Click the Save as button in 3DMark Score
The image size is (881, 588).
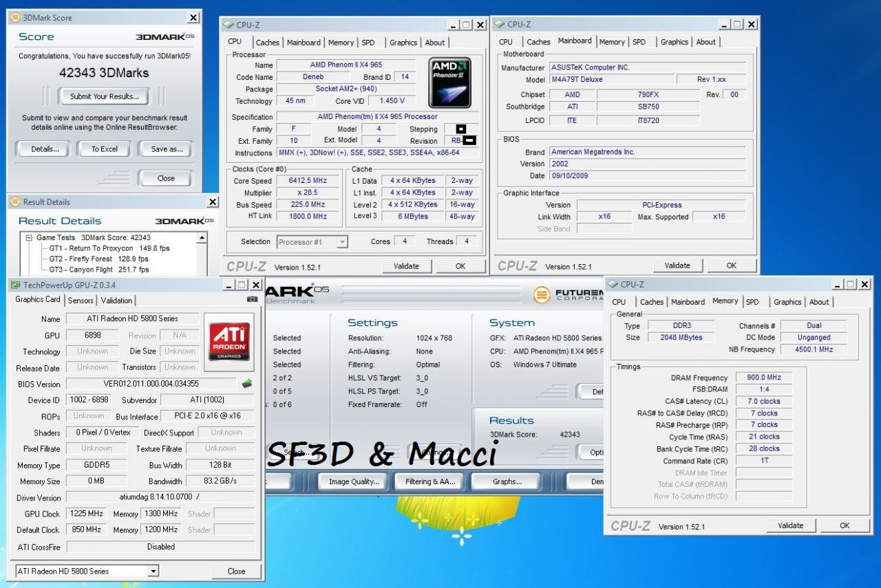166,149
